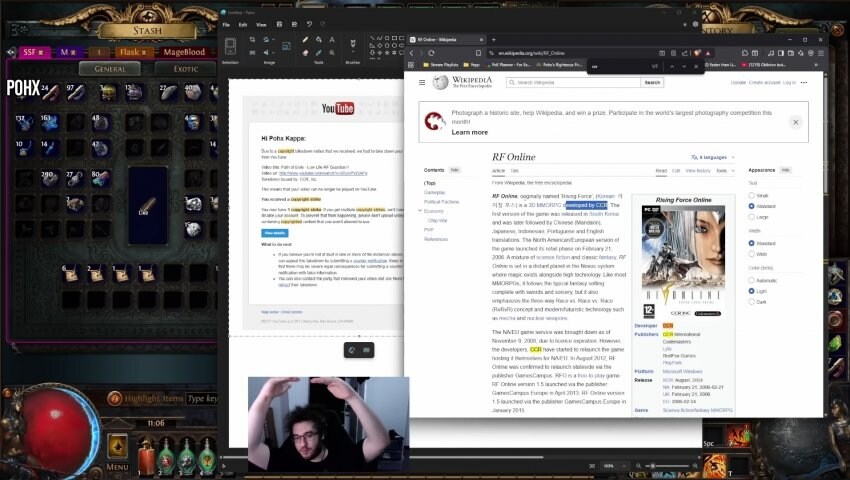
Task: Select the Pencil tool in Paint
Action: coord(306,40)
